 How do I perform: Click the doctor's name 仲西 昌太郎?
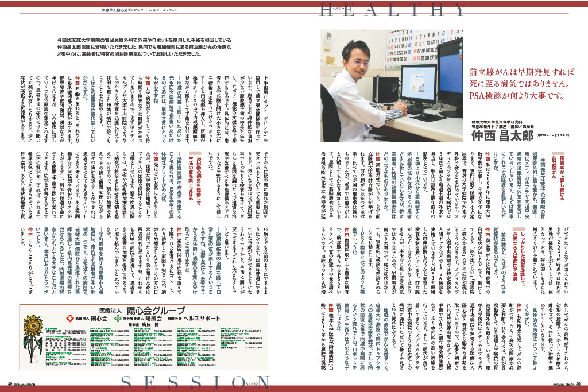(x=502, y=135)
